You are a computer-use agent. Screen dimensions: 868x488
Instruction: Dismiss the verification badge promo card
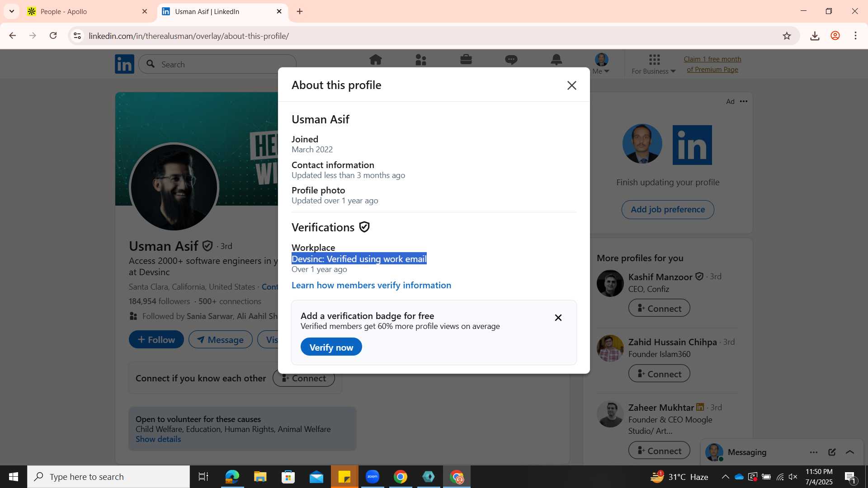tap(558, 318)
